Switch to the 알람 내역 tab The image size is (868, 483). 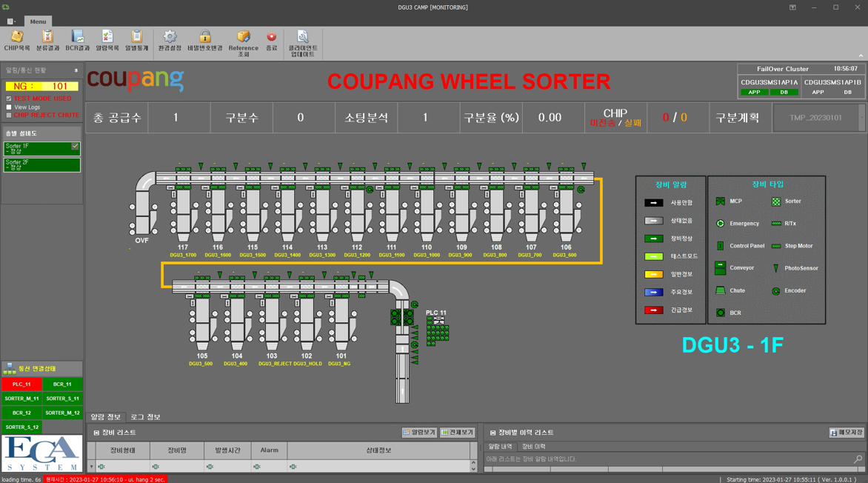501,447
